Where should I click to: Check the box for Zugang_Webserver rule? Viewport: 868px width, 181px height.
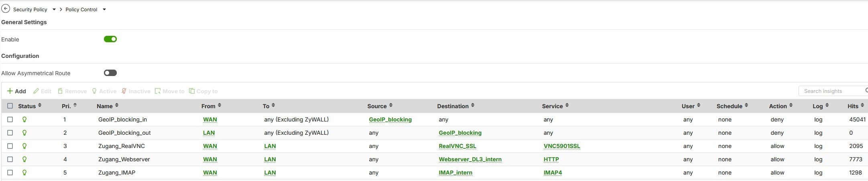tap(10, 159)
